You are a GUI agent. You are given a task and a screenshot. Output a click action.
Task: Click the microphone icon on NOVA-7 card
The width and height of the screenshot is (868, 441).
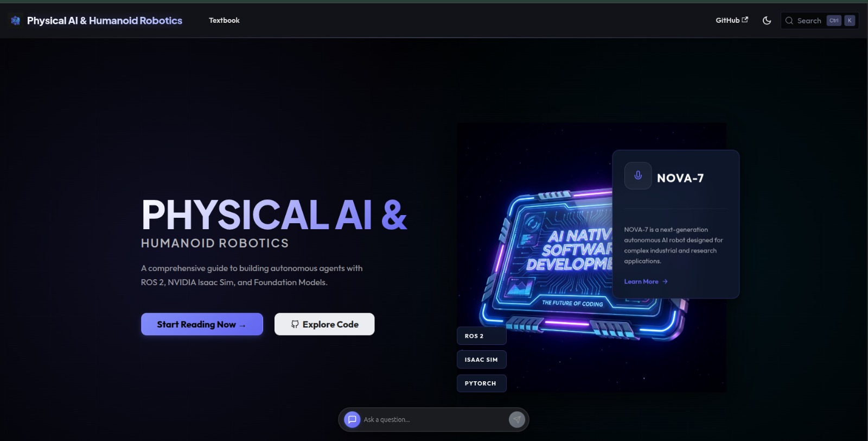[638, 175]
